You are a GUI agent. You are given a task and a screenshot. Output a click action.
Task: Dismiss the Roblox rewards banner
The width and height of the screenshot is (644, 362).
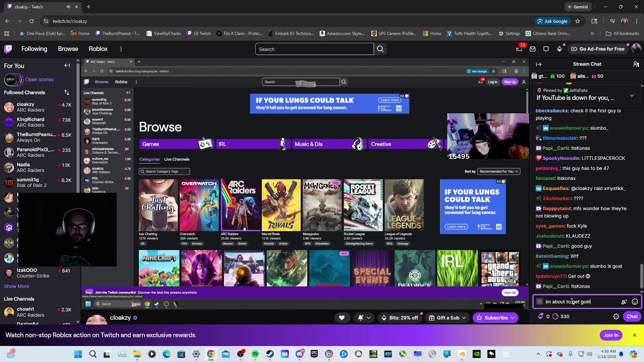tap(634, 335)
